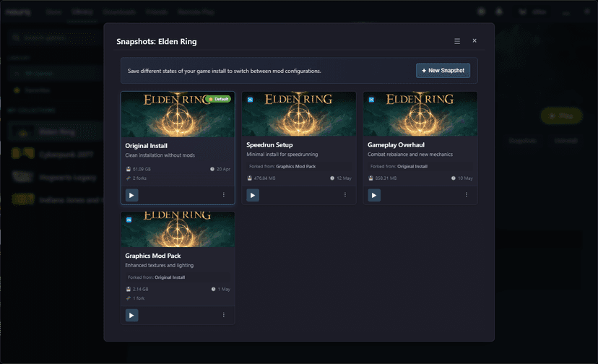Open more options for Gameplay Overhaul
Screen dimensions: 598x364
tap(466, 195)
